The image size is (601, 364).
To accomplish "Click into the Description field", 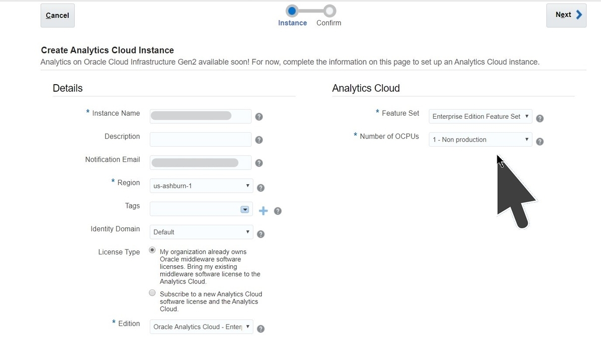I will (200, 139).
